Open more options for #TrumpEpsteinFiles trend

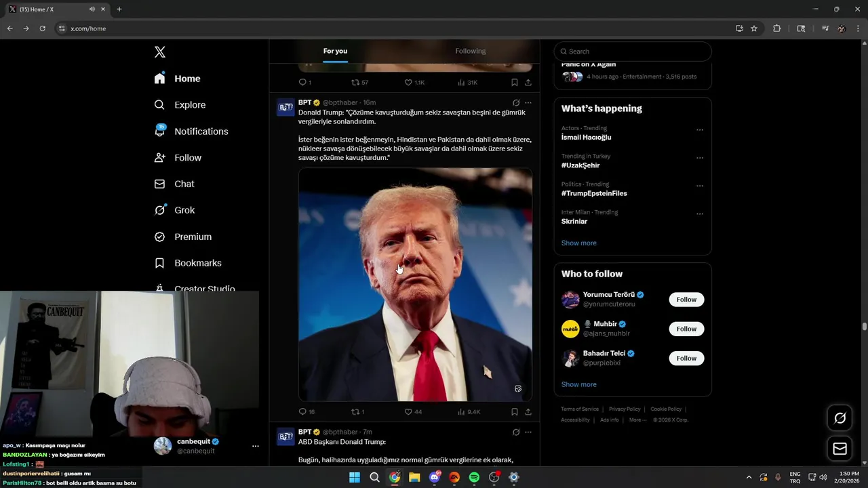700,186
